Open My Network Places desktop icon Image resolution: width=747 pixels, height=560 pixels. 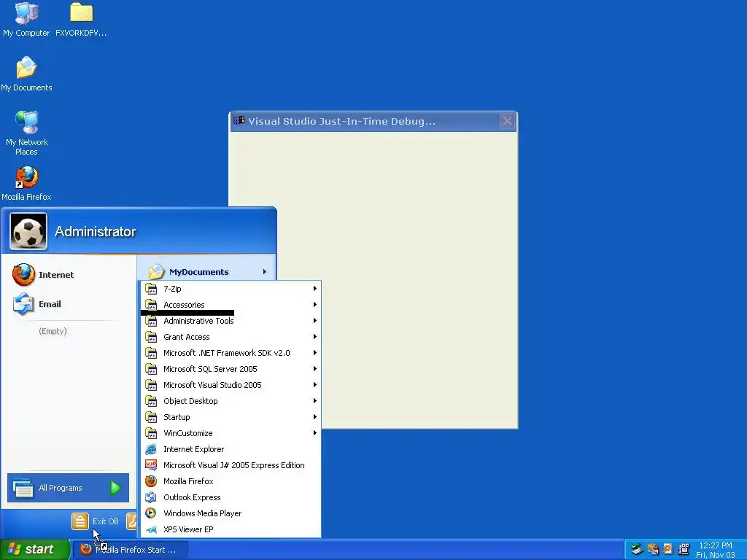pyautogui.click(x=26, y=133)
